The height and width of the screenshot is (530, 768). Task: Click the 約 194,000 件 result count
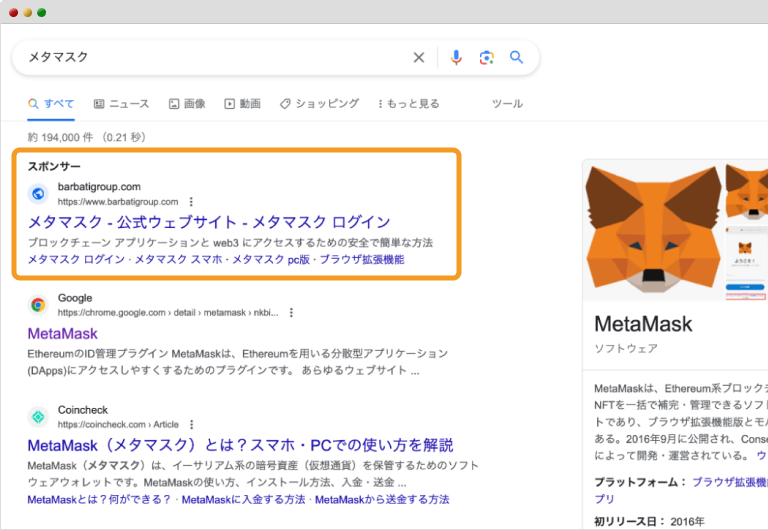coord(60,137)
